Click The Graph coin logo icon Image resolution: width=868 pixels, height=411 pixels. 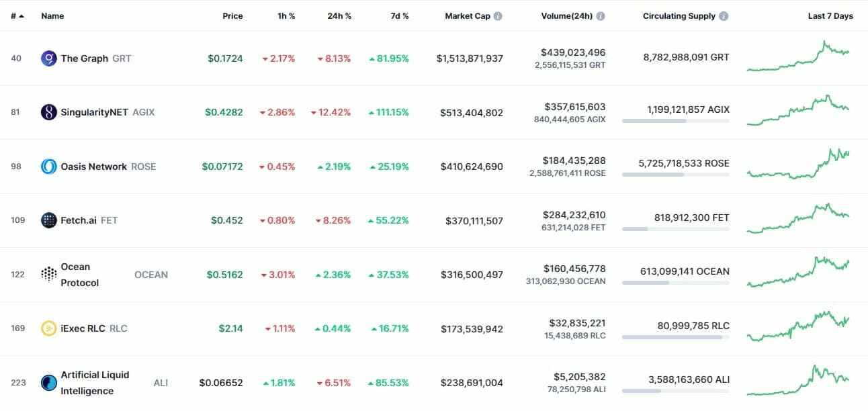[48, 58]
